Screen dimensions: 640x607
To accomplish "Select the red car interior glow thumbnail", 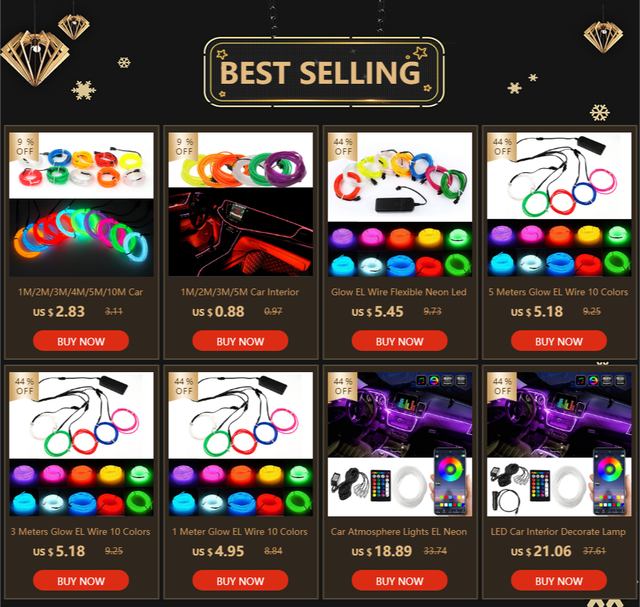I will coord(240,232).
